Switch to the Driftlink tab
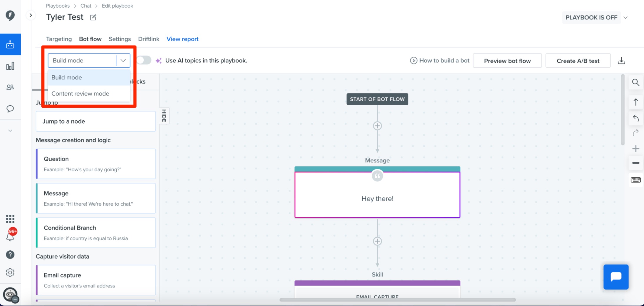Image resolution: width=644 pixels, height=306 pixels. tap(149, 39)
